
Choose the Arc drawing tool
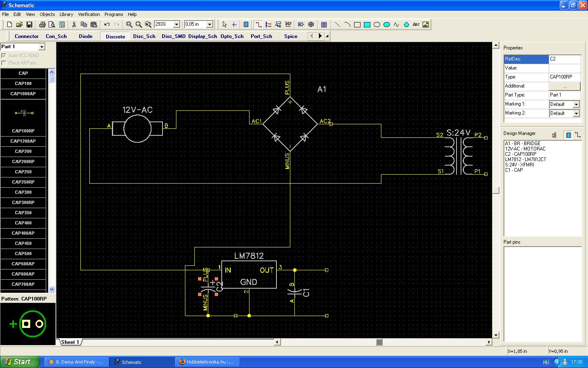347,25
